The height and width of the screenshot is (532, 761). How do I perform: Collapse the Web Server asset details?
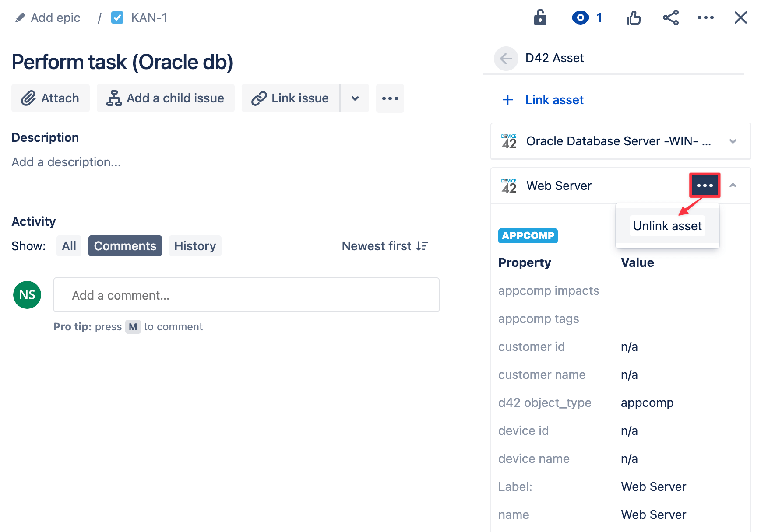(x=733, y=185)
